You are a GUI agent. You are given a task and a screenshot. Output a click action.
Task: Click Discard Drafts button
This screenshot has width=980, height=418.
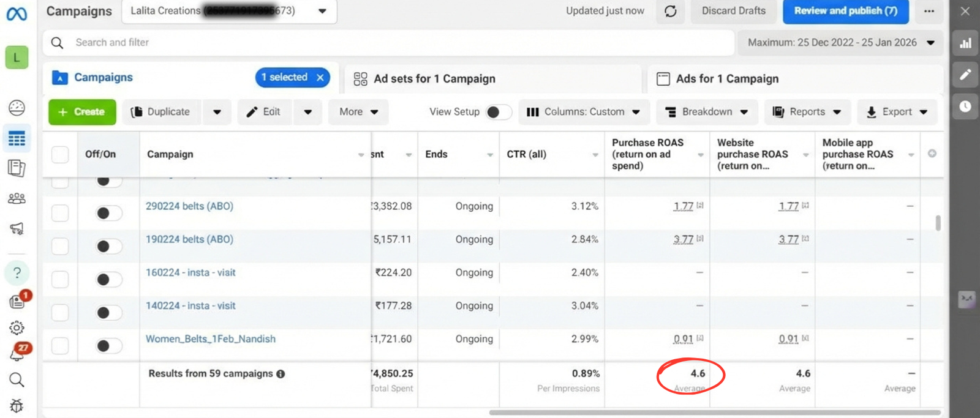click(x=734, y=11)
